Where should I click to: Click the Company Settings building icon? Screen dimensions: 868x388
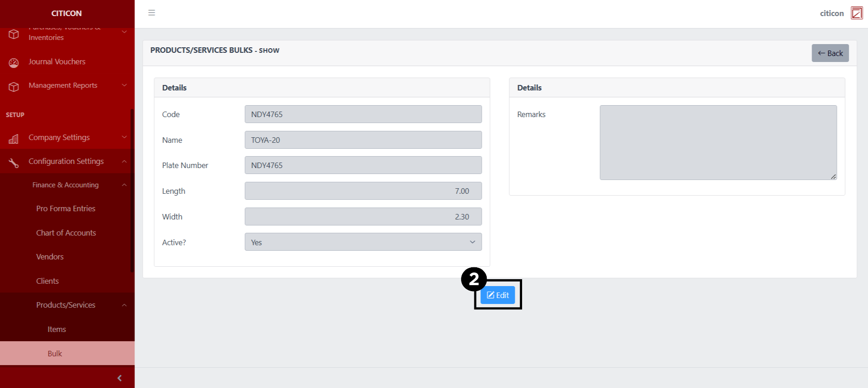click(x=14, y=139)
